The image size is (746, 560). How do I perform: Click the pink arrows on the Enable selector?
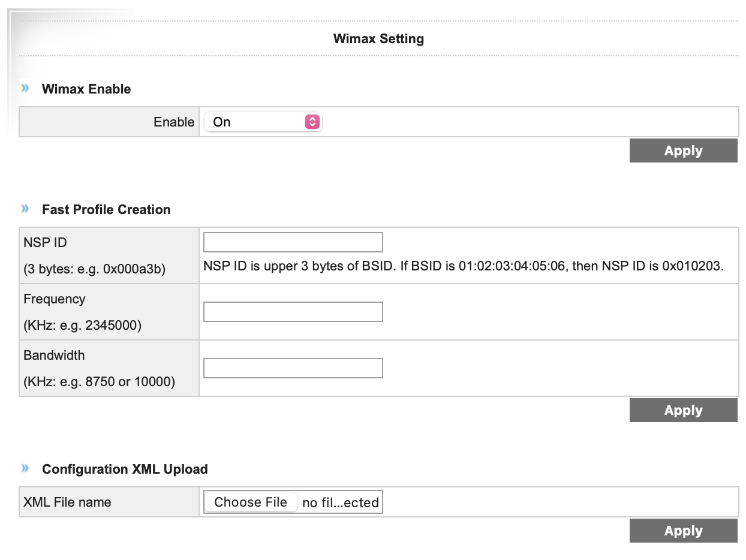pyautogui.click(x=312, y=122)
